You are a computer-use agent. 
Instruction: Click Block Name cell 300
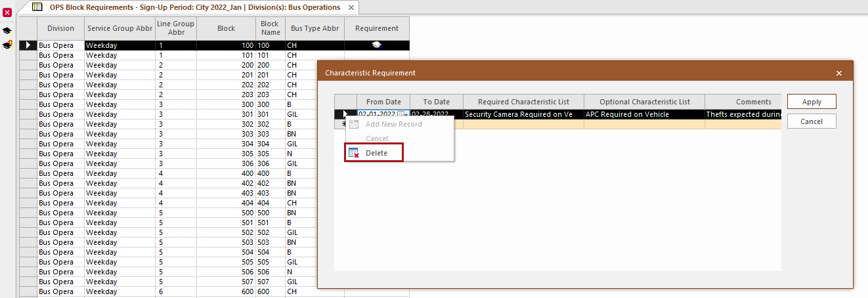[270, 104]
